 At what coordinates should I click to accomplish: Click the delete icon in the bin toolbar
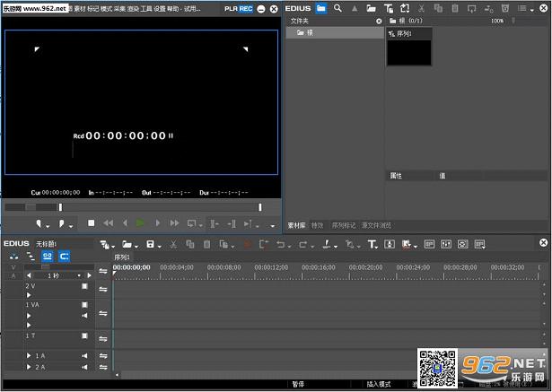click(505, 8)
